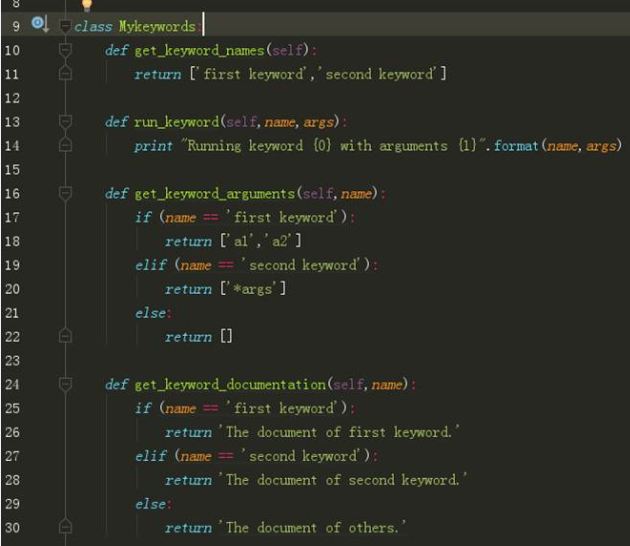Screen dimensions: 630x546
Task: Click ['a1','a2'] list on line 18
Action: coord(261,241)
